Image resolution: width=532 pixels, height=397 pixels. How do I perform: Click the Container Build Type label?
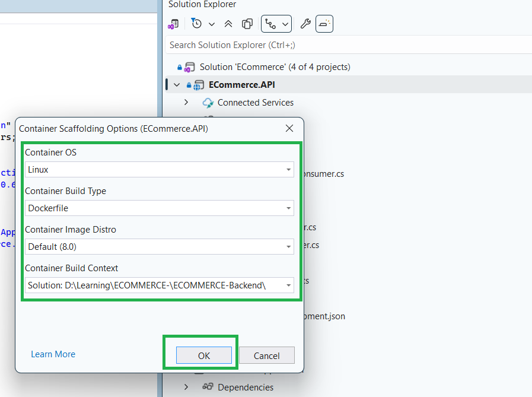point(65,191)
